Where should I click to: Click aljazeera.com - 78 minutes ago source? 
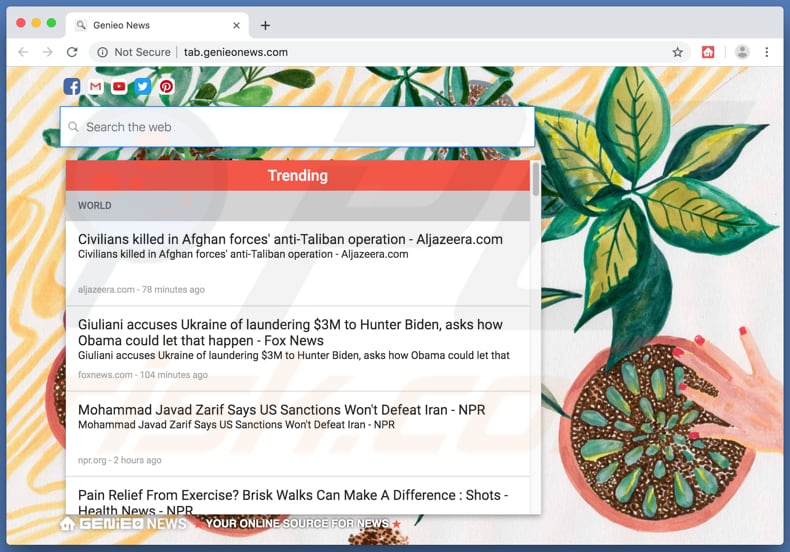pyautogui.click(x=141, y=290)
